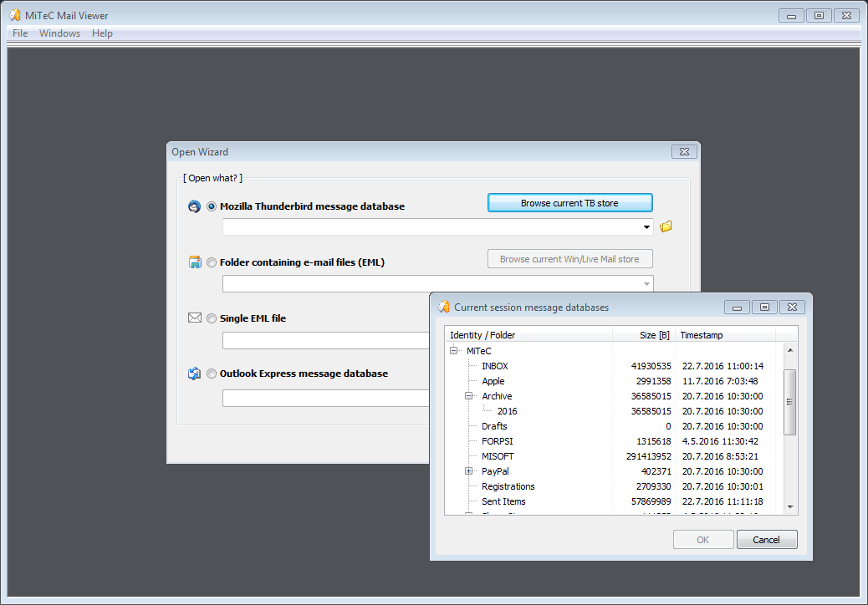868x605 pixels.
Task: Select the Apple folder row
Action: (615, 381)
